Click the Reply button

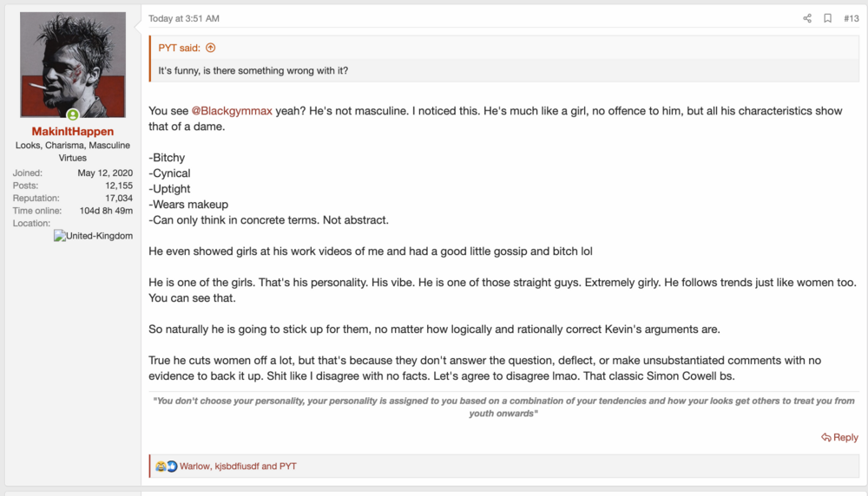[x=839, y=437]
